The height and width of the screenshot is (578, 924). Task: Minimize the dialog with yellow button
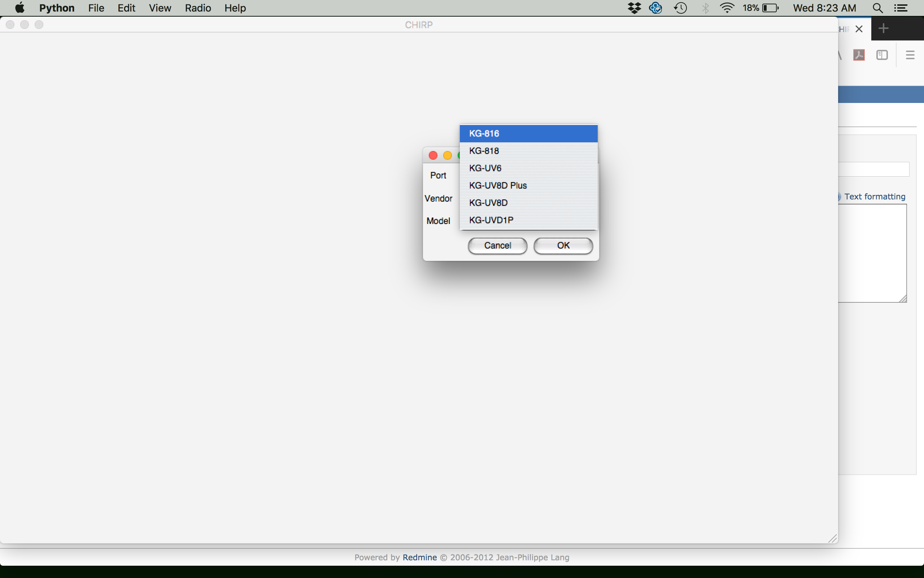pos(448,155)
